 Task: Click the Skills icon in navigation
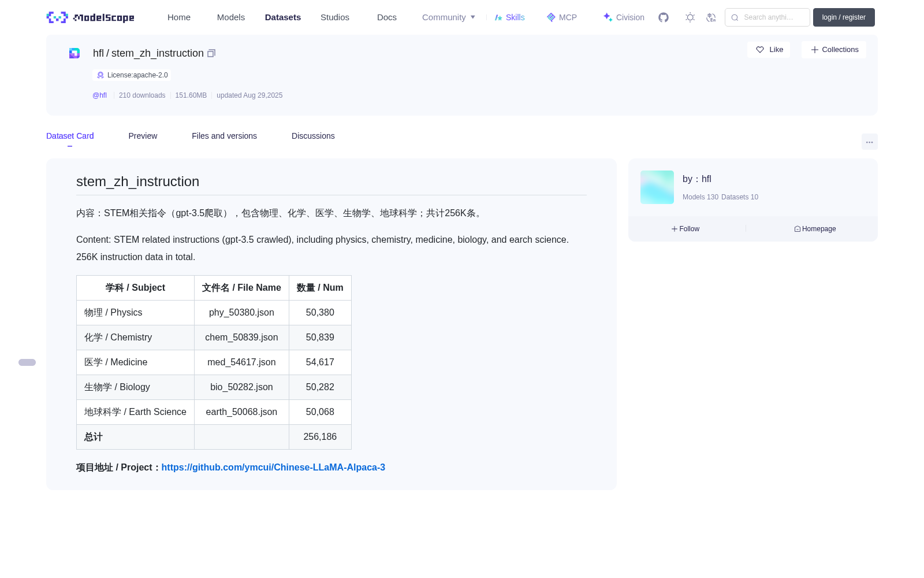tap(498, 17)
